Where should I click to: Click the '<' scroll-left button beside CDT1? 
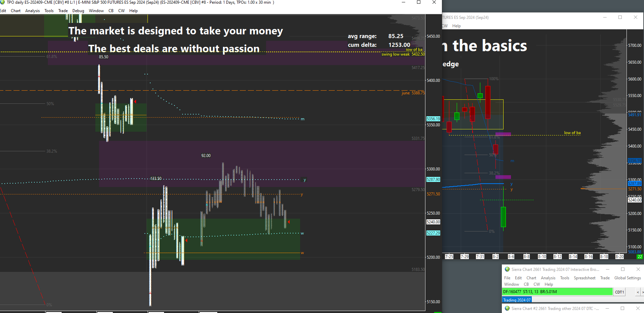pyautogui.click(x=638, y=292)
